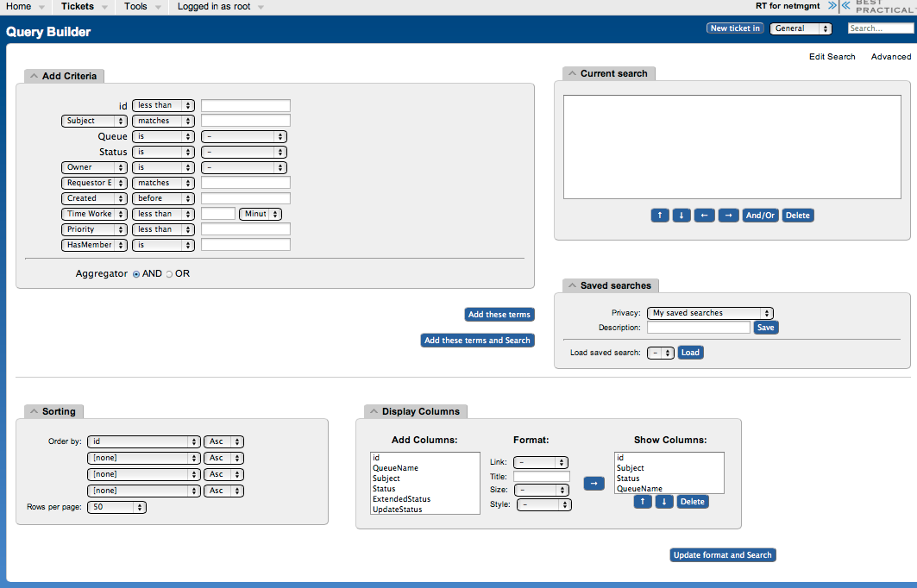The width and height of the screenshot is (917, 588).
Task: Move the shown column down with the arrow
Action: point(664,502)
